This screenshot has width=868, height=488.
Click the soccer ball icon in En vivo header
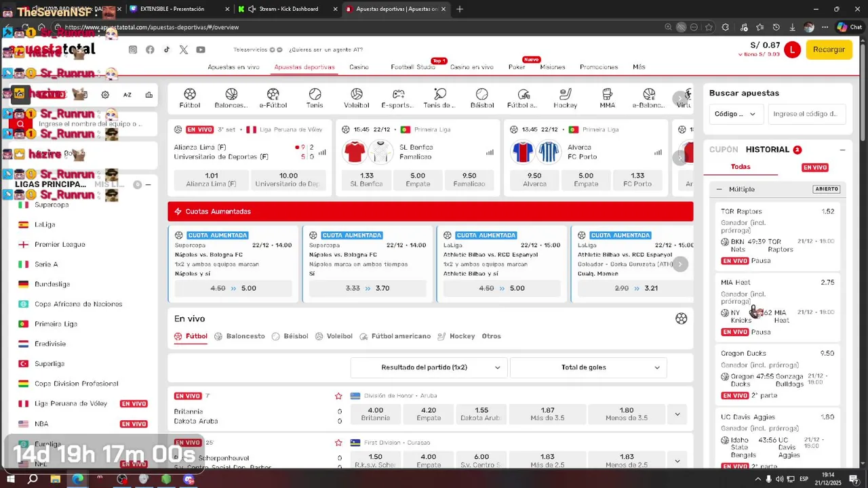tap(681, 319)
